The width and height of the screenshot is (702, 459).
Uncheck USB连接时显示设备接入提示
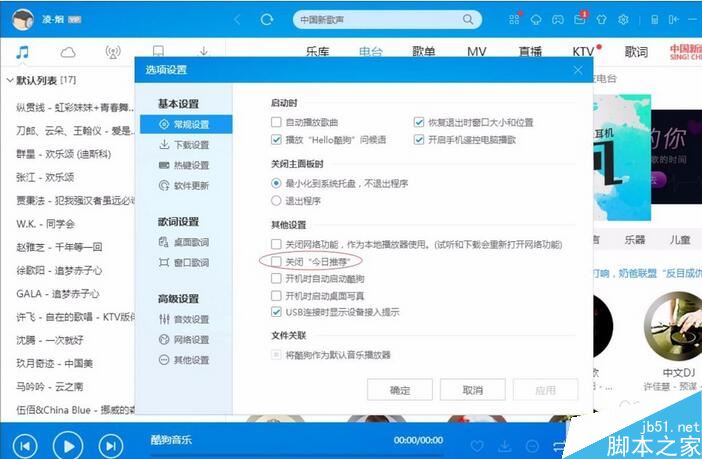pyautogui.click(x=276, y=312)
